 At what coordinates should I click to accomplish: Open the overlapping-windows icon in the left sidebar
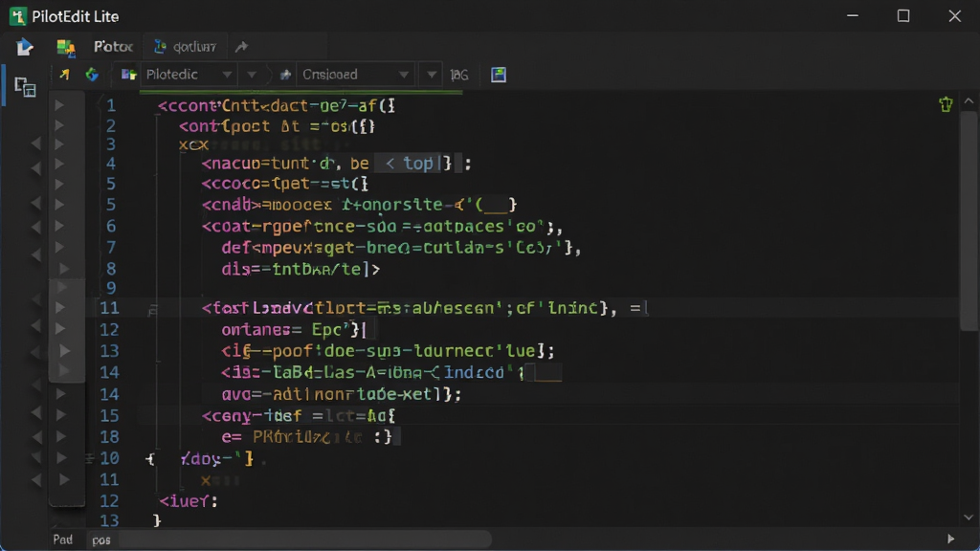25,87
